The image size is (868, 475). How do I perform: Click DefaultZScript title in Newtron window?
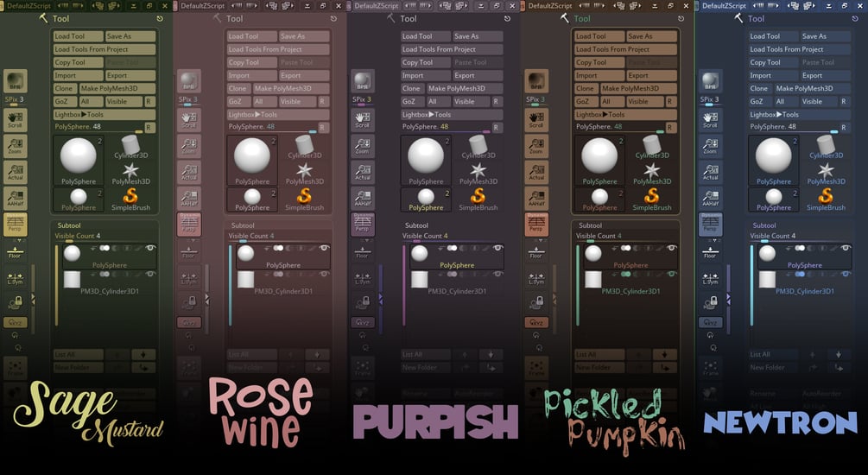tap(724, 5)
